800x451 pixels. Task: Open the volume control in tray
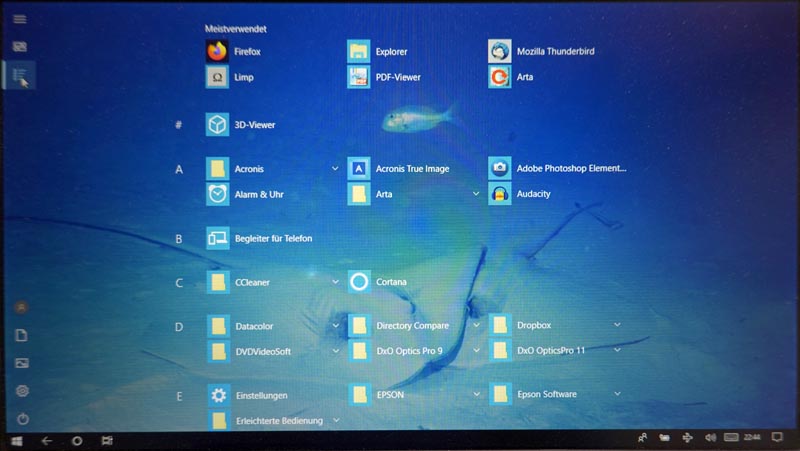coord(710,438)
